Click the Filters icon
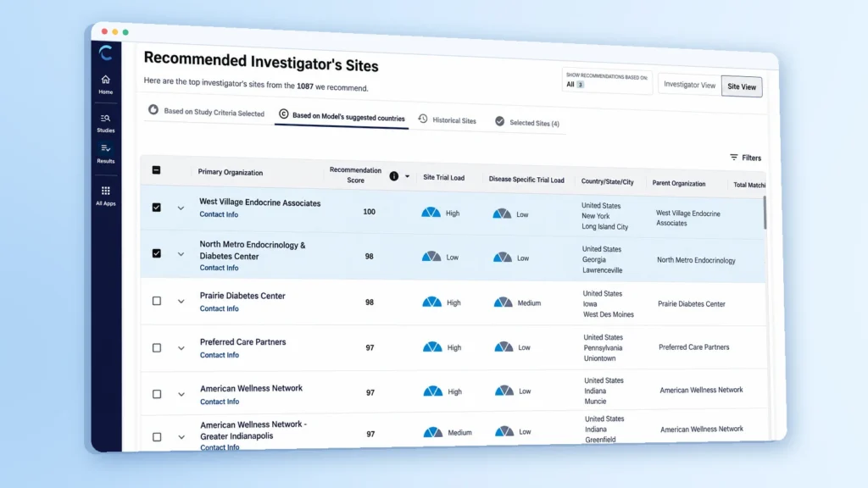 click(x=733, y=157)
